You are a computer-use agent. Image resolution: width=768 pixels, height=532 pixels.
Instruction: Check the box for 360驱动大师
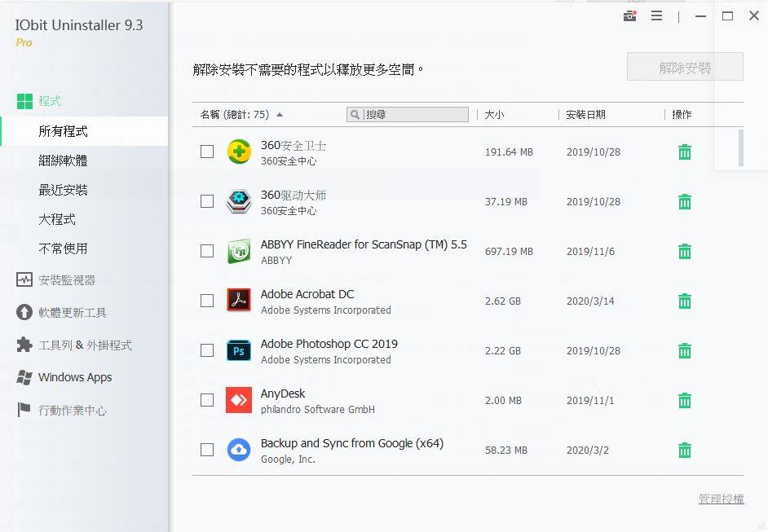(207, 202)
